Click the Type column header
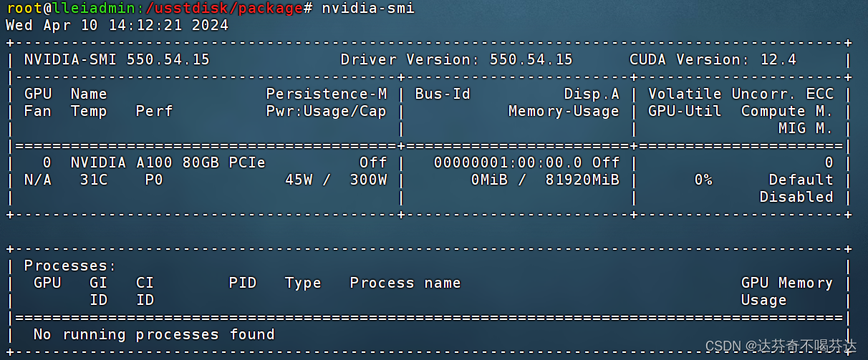 click(303, 283)
